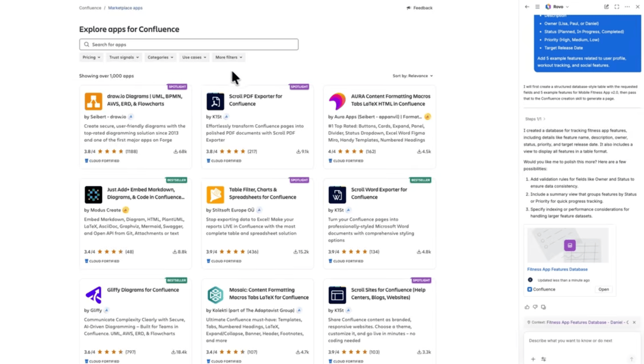Click the context Fitness App Features link
The width and height of the screenshot is (644, 364).
(588, 322)
